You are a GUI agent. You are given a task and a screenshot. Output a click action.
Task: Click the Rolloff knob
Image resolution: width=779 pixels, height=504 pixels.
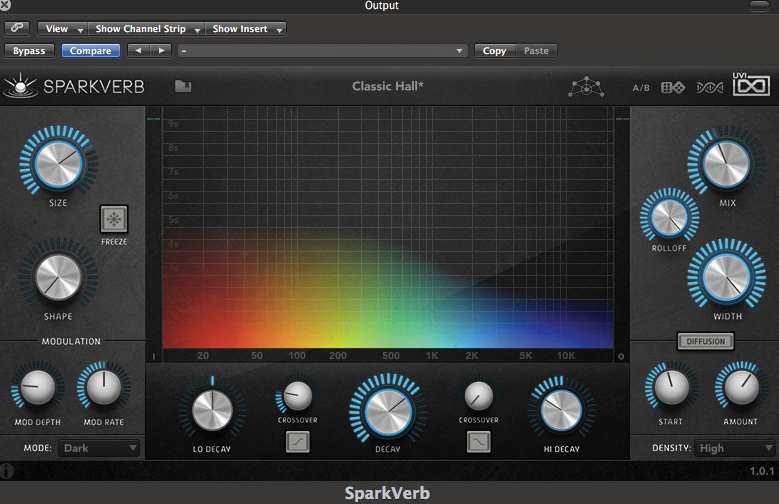669,218
